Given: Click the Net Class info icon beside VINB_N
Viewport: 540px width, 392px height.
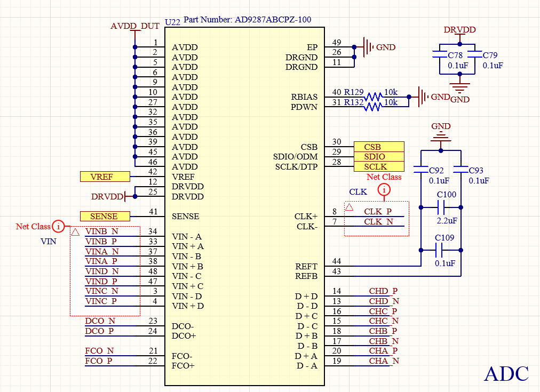Looking at the screenshot, I should [59, 227].
